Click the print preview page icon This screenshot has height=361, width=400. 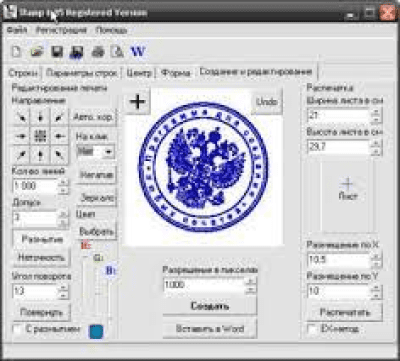(118, 52)
